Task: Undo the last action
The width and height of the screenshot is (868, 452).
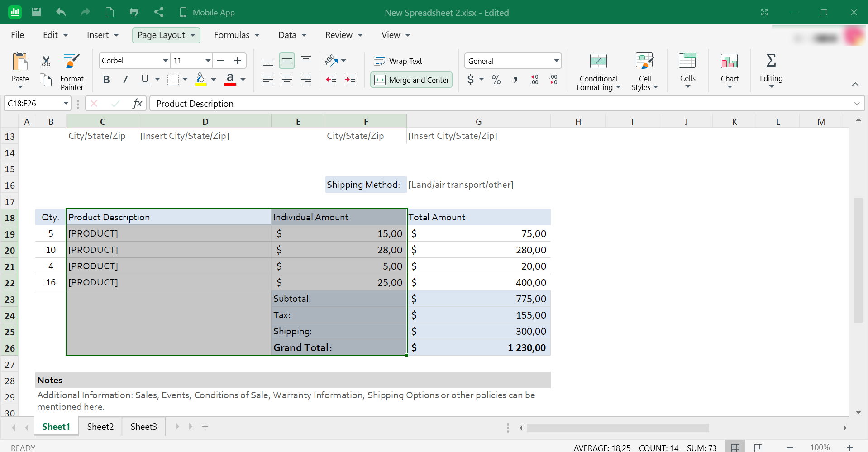Action: pos(61,12)
